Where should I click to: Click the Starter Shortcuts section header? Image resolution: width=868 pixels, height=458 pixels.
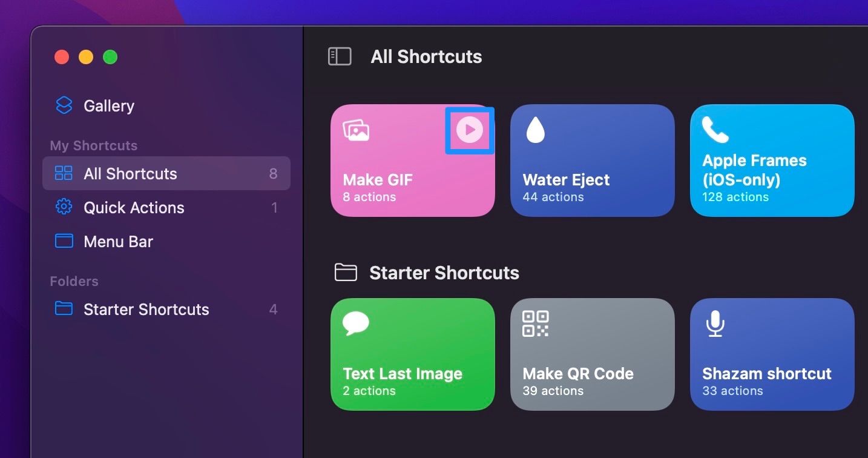[x=444, y=273]
